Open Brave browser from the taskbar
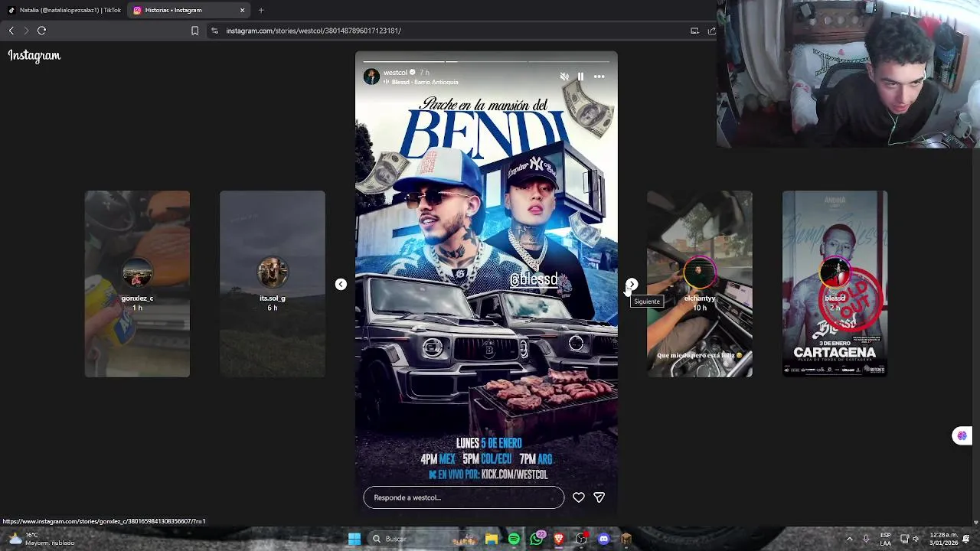The width and height of the screenshot is (980, 551). [x=559, y=539]
